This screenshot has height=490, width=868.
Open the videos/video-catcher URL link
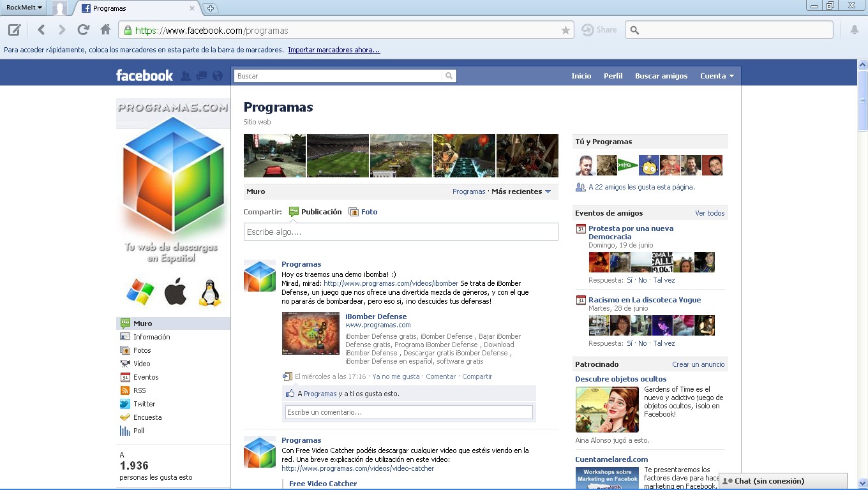tap(358, 468)
